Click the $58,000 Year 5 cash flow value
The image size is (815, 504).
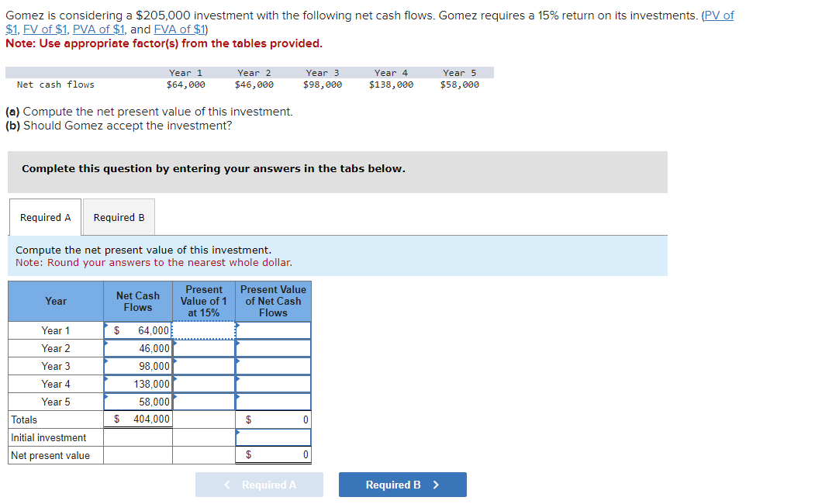[460, 85]
